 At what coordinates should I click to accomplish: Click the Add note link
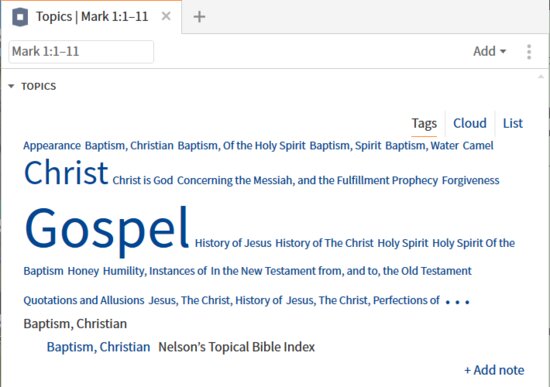pyautogui.click(x=494, y=370)
